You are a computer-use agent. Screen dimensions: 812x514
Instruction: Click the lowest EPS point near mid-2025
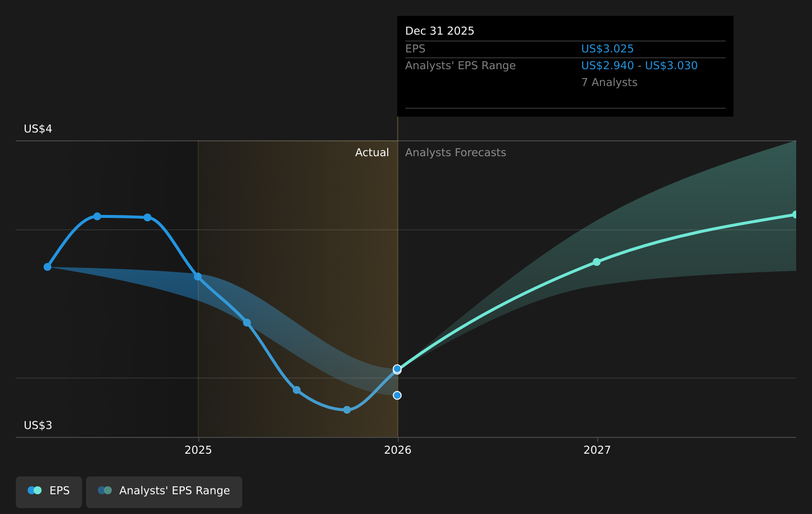point(347,410)
